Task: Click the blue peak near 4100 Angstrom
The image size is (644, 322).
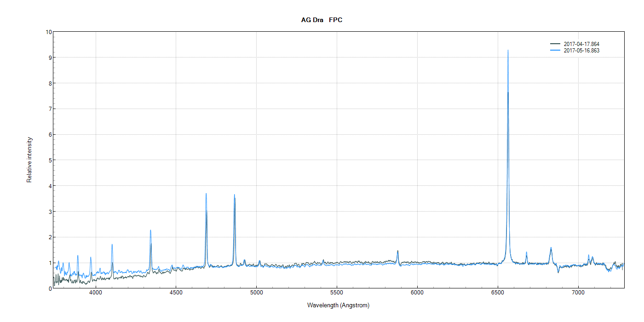Action: tap(112, 245)
